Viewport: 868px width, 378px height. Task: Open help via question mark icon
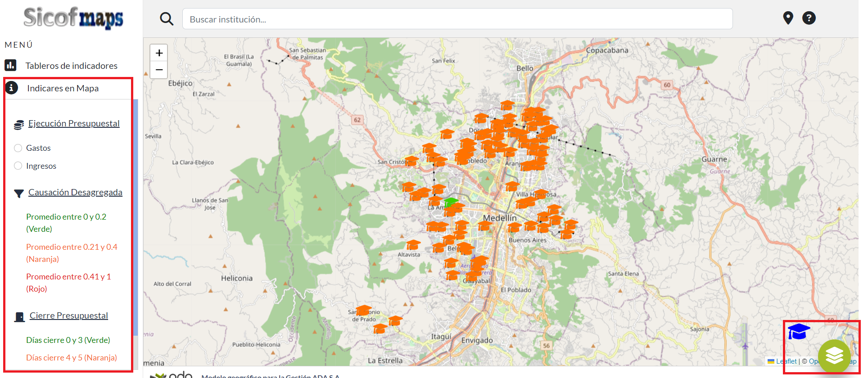(809, 18)
